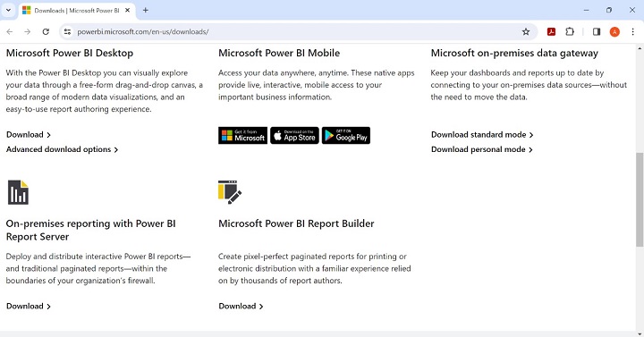644x337 pixels.
Task: Open the Download on the App Store badge
Action: click(x=294, y=136)
